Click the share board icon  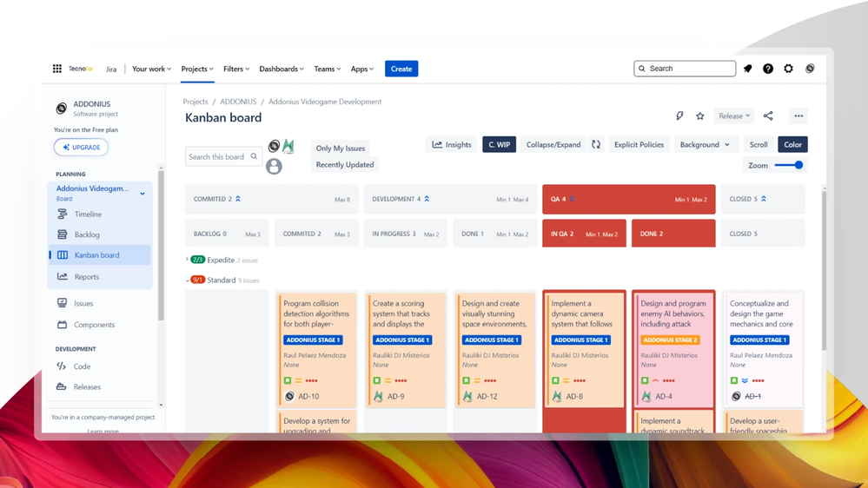coord(768,115)
